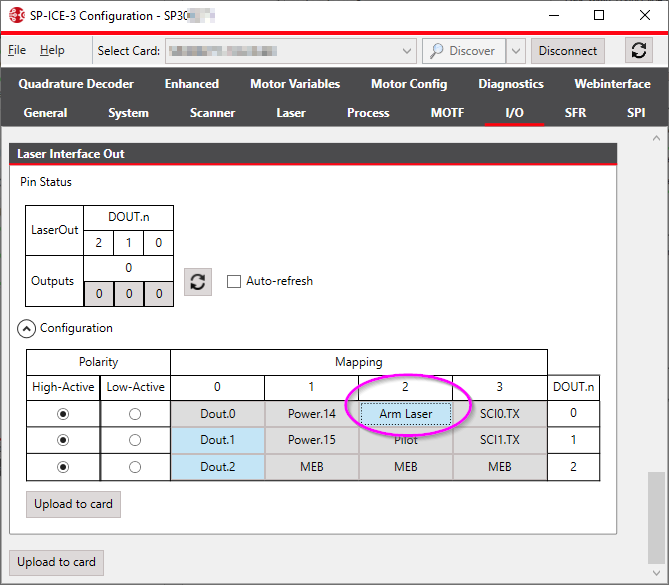Click the Pin Status label
Screen dimensions: 669x585
point(46,182)
